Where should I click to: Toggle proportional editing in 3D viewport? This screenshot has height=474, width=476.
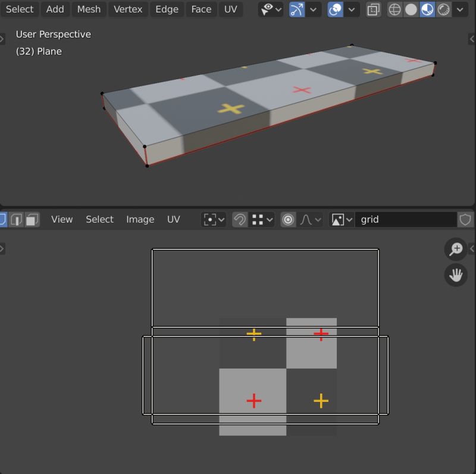click(334, 10)
